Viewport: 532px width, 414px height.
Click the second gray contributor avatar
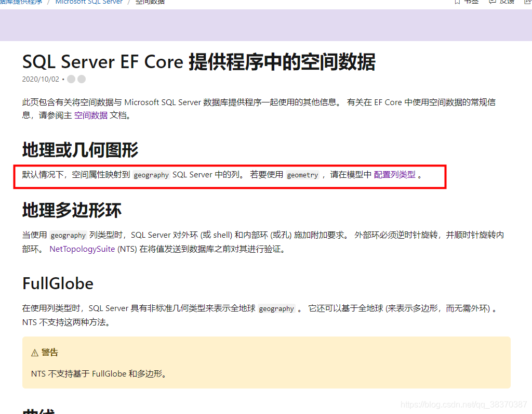(x=82, y=79)
